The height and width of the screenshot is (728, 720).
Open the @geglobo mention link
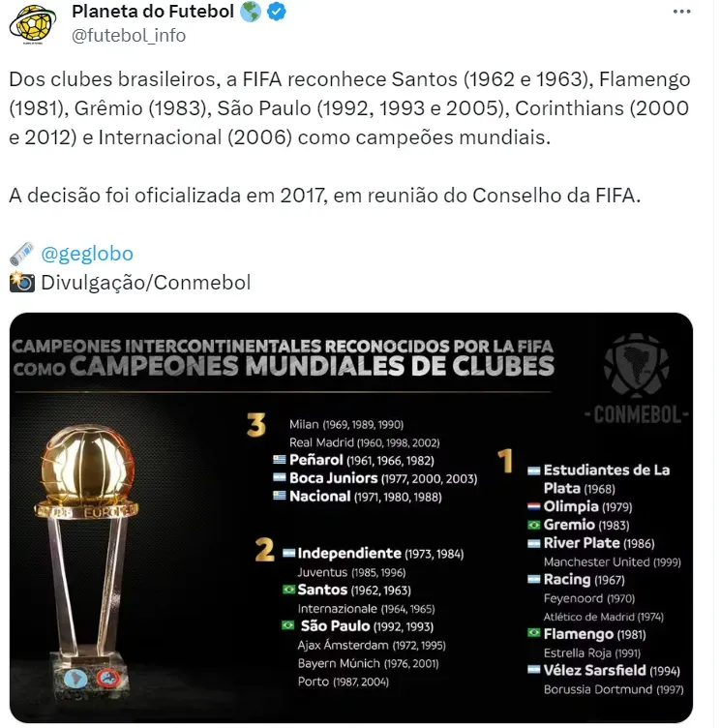(x=87, y=254)
